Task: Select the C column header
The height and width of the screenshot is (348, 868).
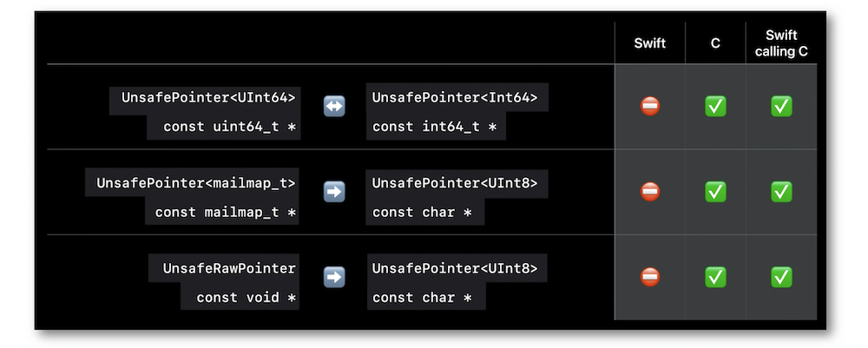Action: pyautogui.click(x=715, y=43)
